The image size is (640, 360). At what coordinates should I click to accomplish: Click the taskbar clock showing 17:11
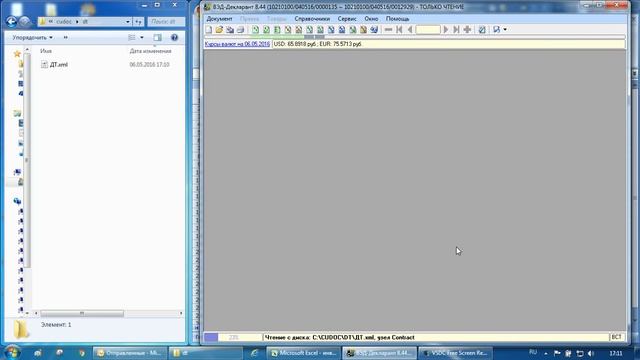click(616, 353)
